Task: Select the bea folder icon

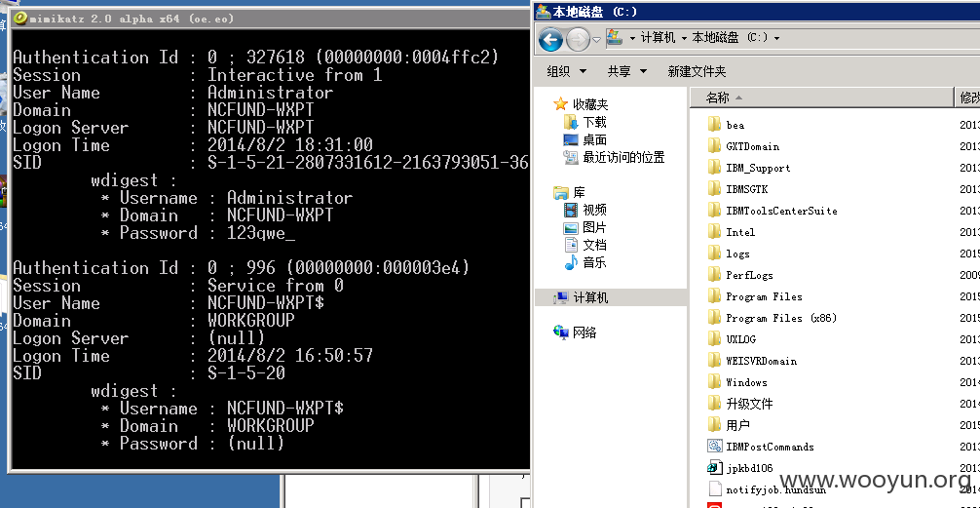Action: [715, 125]
